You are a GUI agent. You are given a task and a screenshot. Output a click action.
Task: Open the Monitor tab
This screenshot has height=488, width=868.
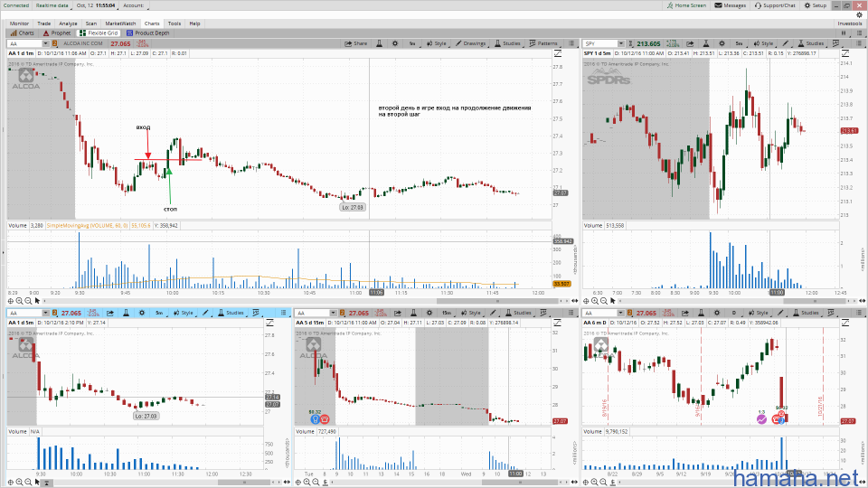[x=19, y=23]
